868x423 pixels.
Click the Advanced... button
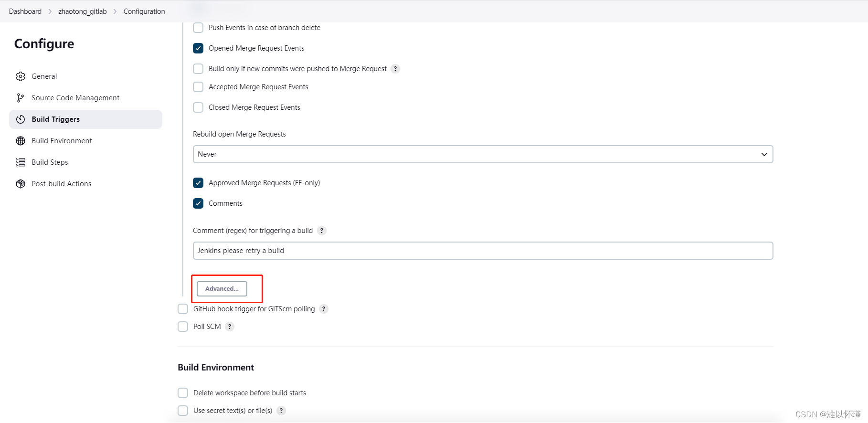tap(222, 289)
